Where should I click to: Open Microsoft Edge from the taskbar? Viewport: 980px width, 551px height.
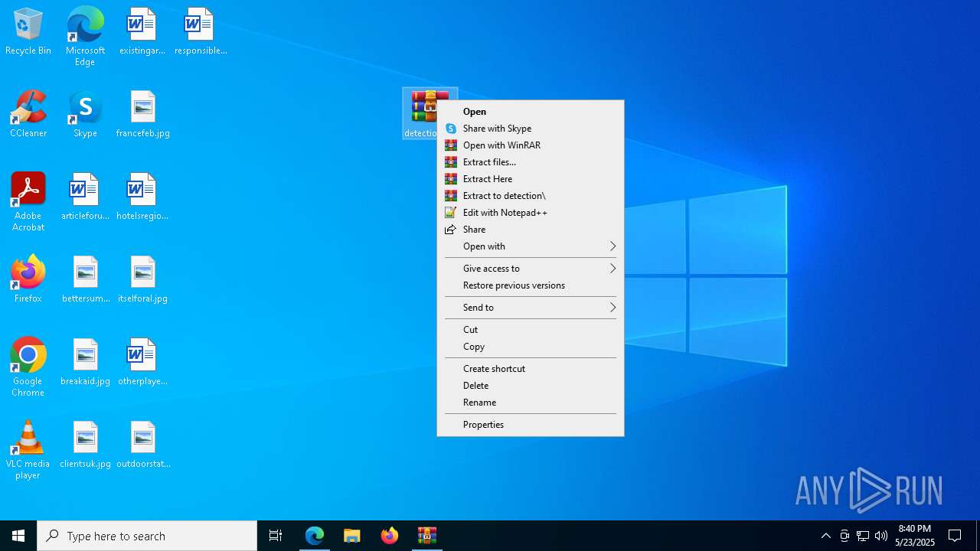coord(315,536)
